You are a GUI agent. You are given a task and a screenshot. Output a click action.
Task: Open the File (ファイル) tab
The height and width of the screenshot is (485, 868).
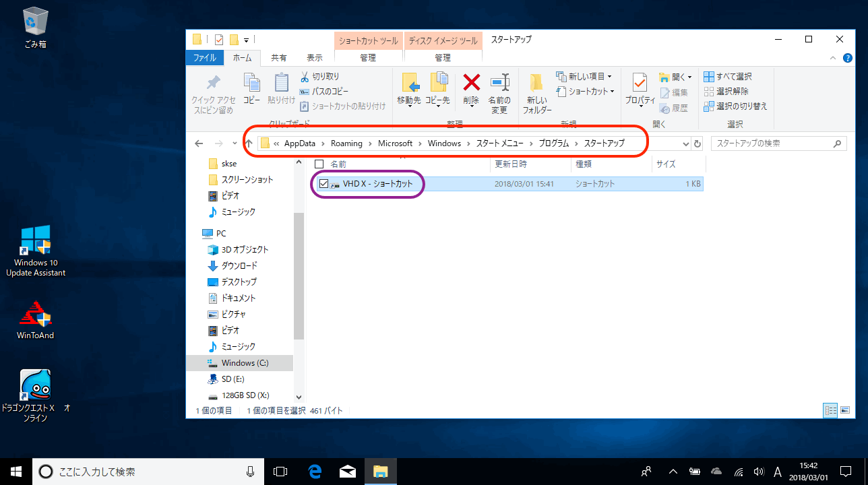coord(205,58)
